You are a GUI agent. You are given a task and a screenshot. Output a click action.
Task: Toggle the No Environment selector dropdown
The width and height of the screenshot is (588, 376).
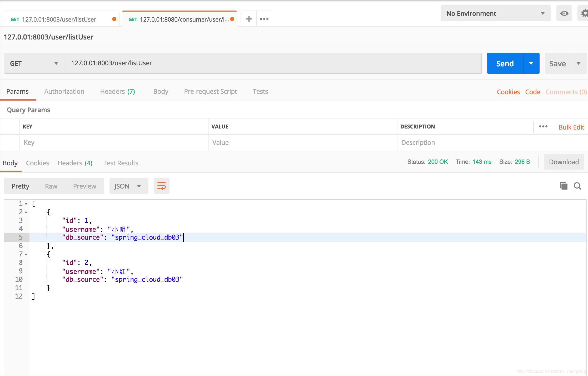pyautogui.click(x=495, y=13)
